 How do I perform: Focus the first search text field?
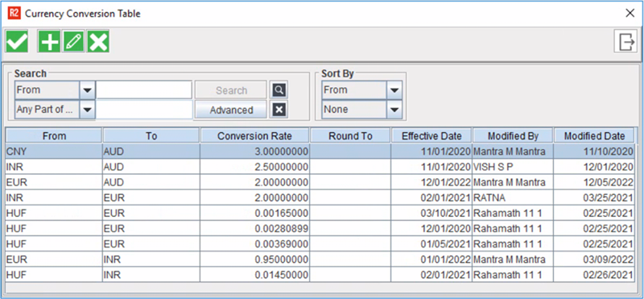coord(144,90)
